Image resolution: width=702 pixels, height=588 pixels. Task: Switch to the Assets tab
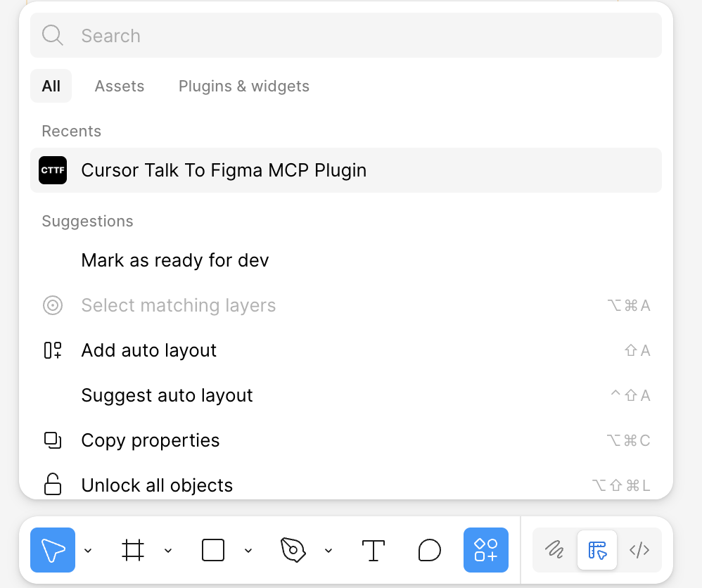pyautogui.click(x=120, y=86)
